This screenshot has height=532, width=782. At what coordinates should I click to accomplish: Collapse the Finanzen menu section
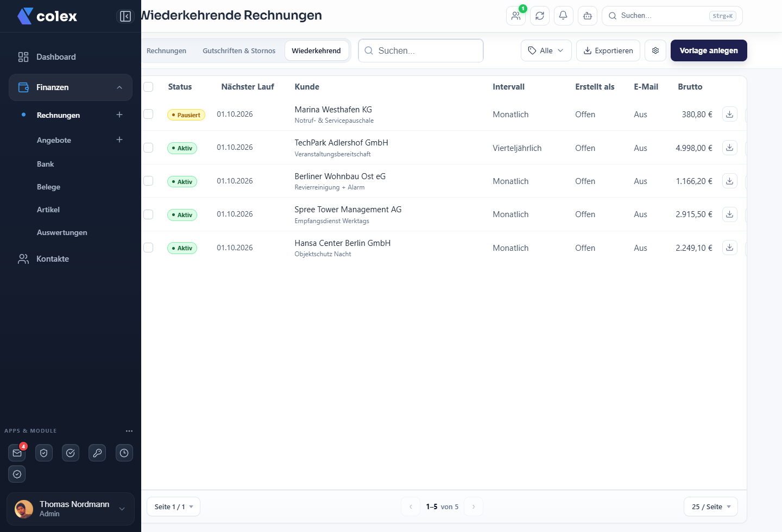pyautogui.click(x=71, y=87)
